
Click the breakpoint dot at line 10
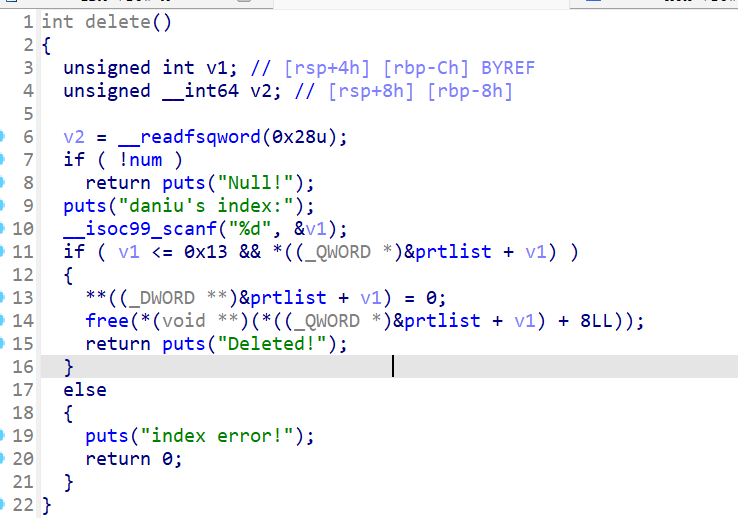point(3,228)
